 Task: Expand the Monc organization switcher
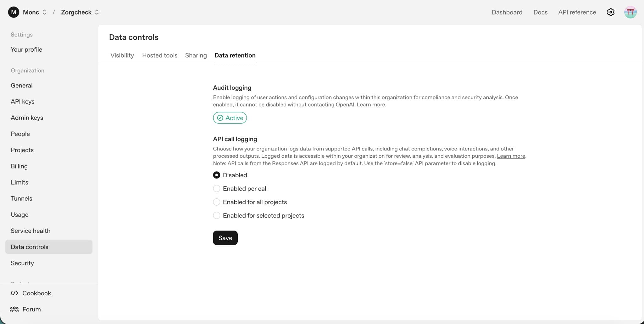point(44,12)
